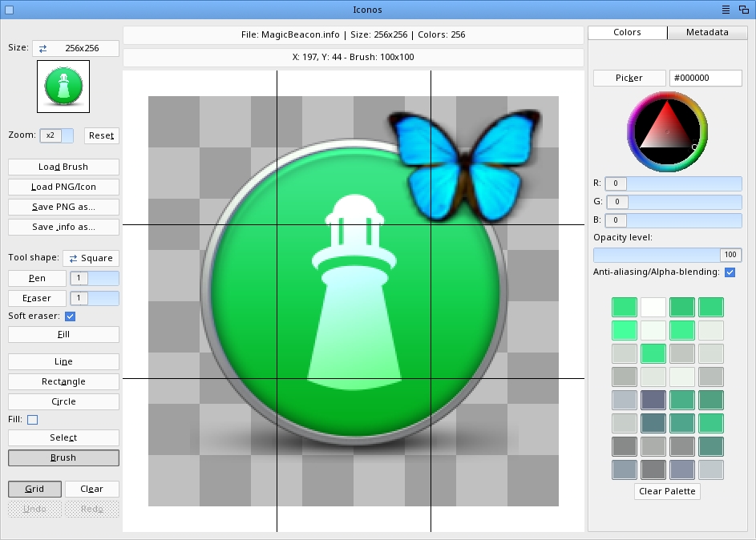
Task: Enable the shape Fill checkbox
Action: (32, 419)
